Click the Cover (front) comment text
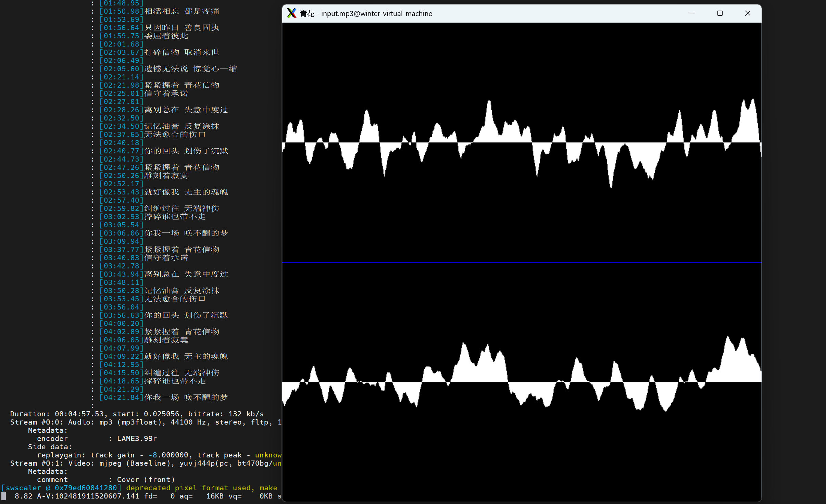Image resolution: width=826 pixels, height=504 pixels. pos(146,480)
